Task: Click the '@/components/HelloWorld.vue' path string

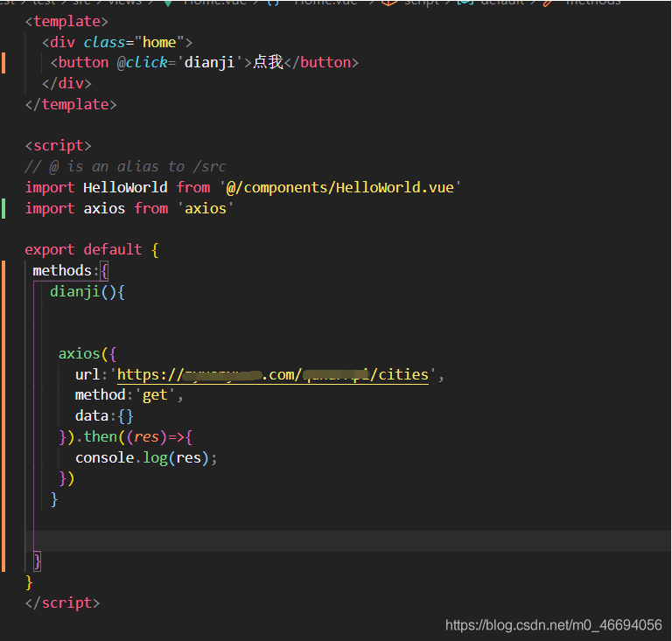Action: [x=340, y=187]
